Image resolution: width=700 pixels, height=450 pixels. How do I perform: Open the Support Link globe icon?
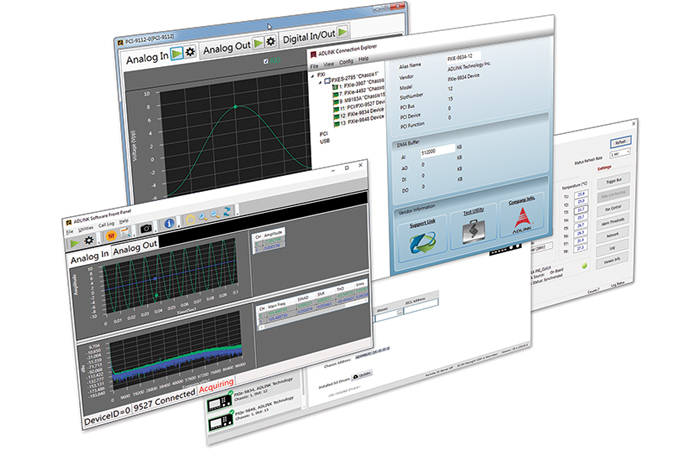pyautogui.click(x=422, y=241)
